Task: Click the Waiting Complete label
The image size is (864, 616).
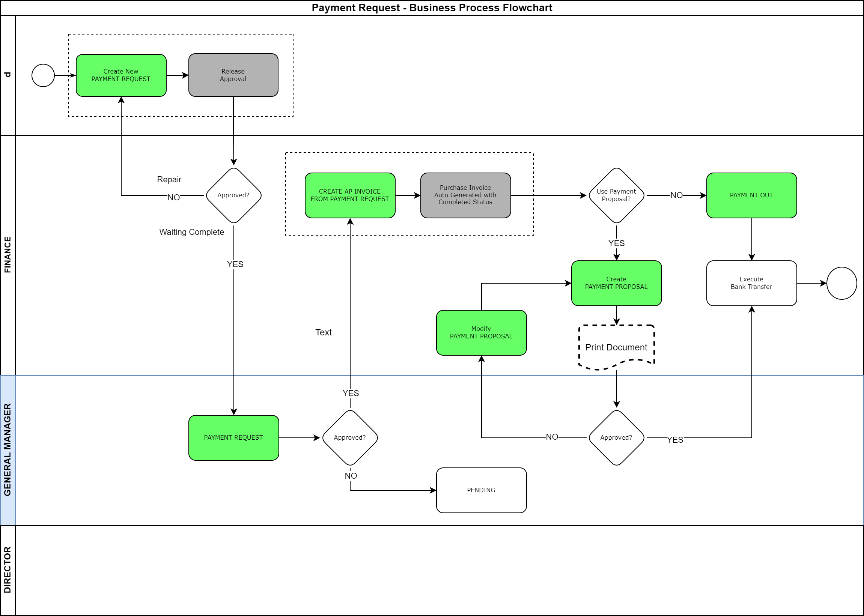Action: click(192, 232)
